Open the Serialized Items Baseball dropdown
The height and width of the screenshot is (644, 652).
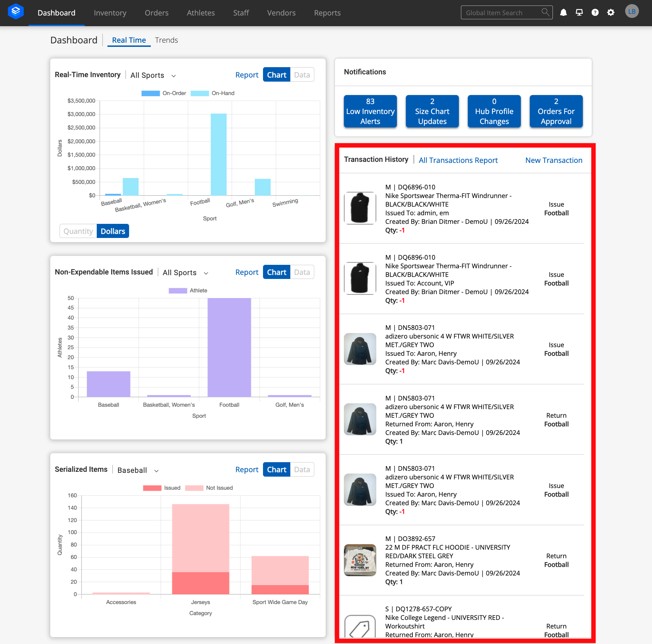point(138,470)
